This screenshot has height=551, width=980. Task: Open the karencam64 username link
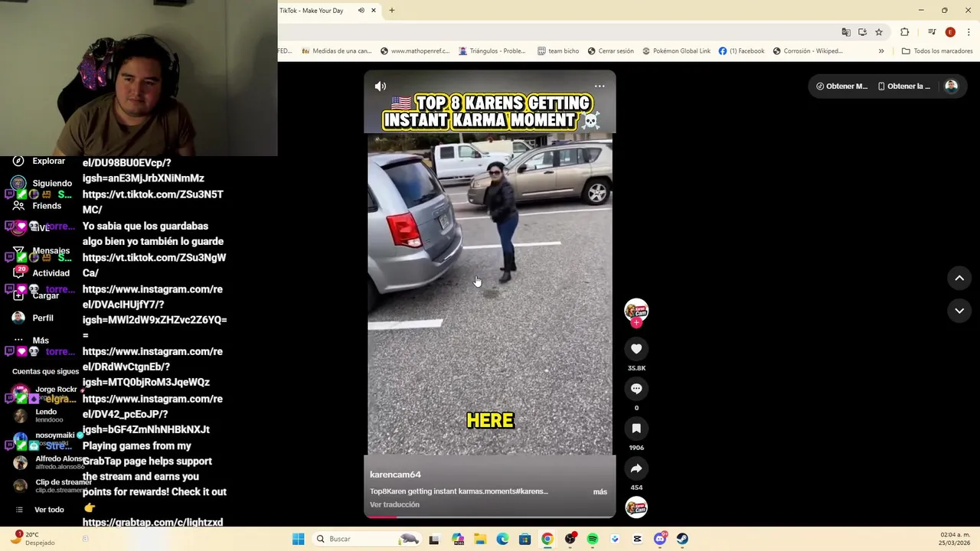click(395, 474)
